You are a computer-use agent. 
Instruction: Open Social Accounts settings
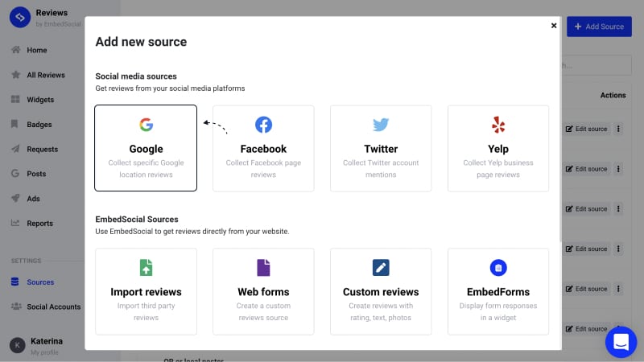coord(53,306)
